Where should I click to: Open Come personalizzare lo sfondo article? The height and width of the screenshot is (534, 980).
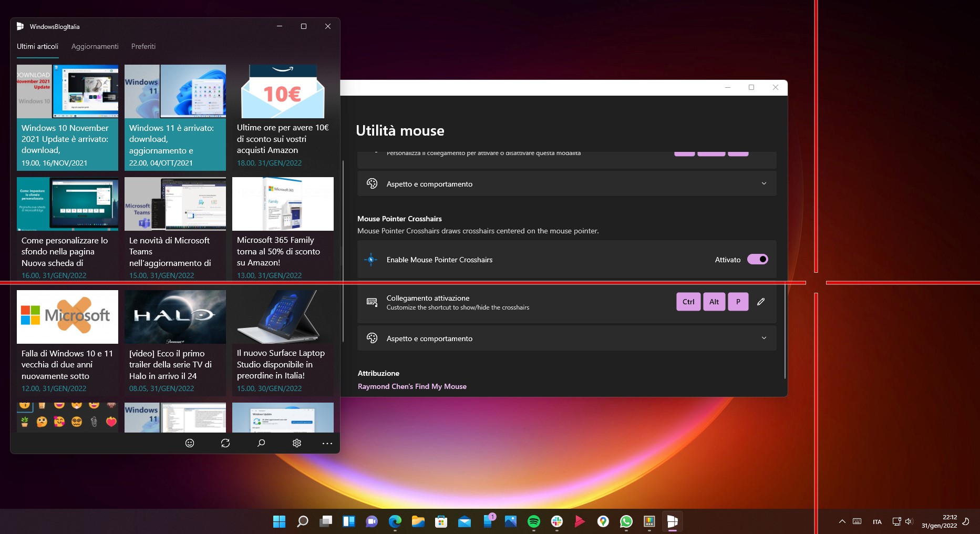click(67, 230)
